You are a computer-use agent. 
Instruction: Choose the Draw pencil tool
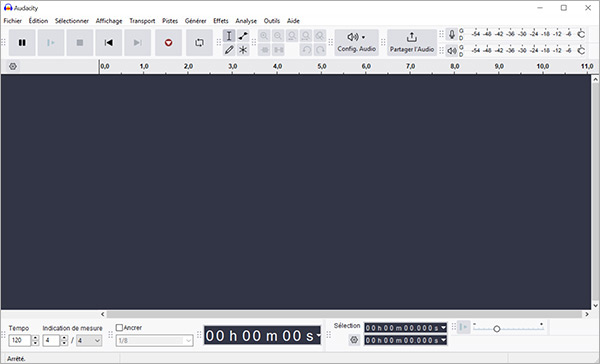pyautogui.click(x=229, y=50)
